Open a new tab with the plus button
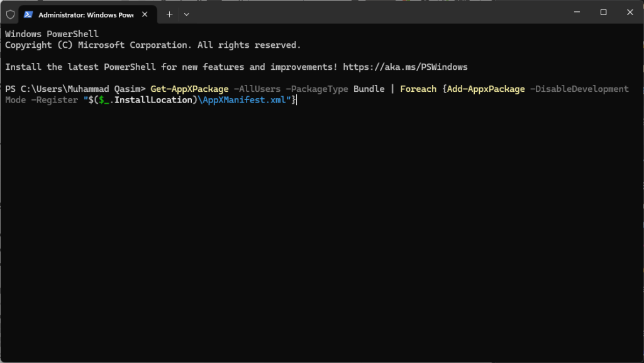The image size is (644, 363). coord(169,13)
